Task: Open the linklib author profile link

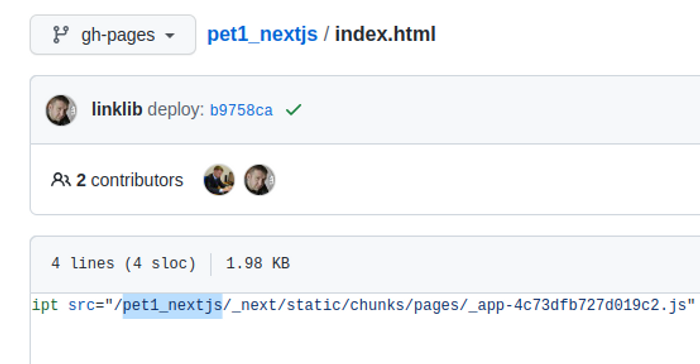Action: [117, 109]
